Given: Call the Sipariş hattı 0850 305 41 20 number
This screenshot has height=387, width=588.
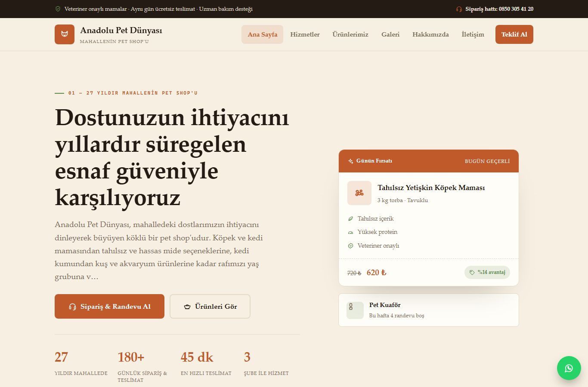Looking at the screenshot, I should 499,9.
